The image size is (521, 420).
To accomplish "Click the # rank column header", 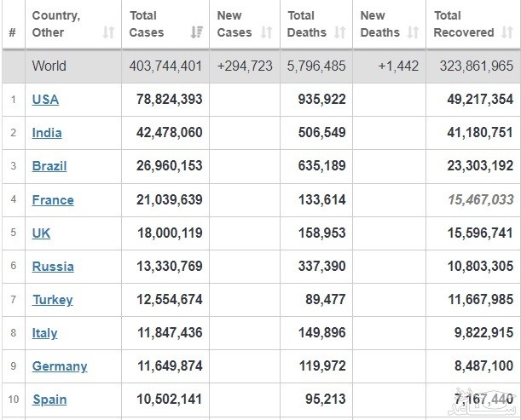I will tap(13, 33).
